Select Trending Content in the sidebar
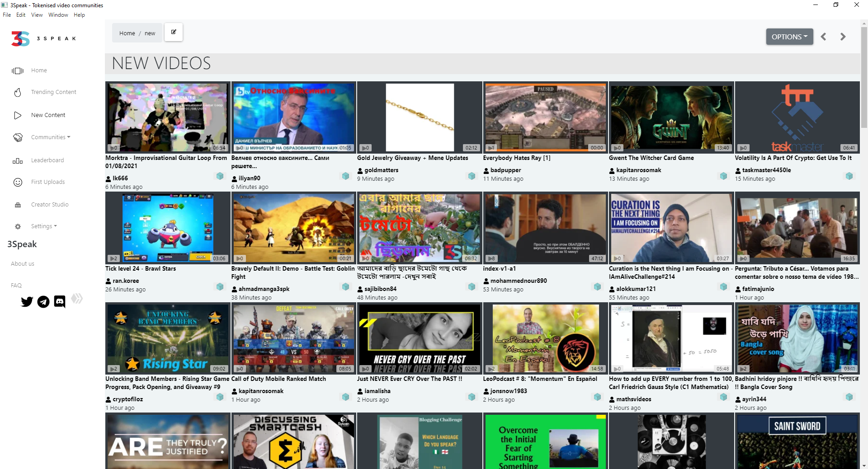 (53, 92)
